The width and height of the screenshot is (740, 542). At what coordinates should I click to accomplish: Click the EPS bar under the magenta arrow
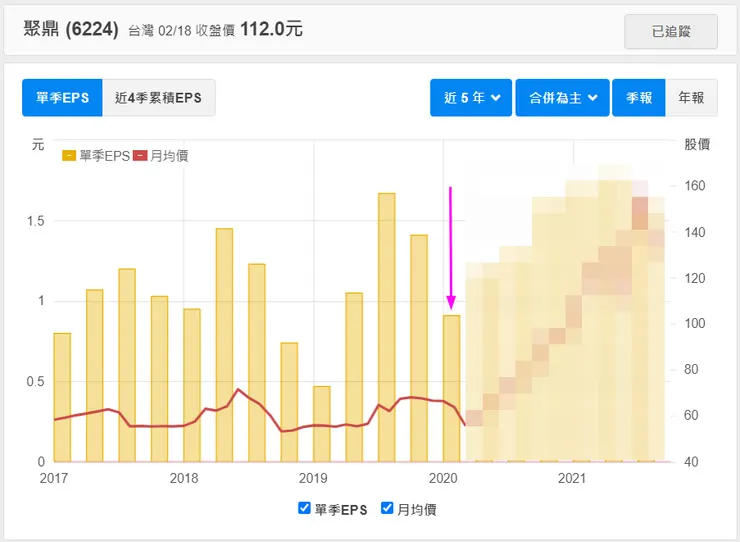(451, 389)
